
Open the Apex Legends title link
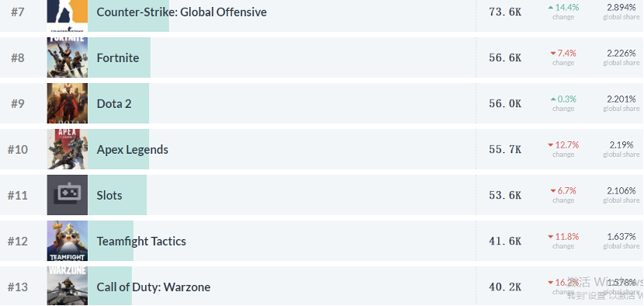pyautogui.click(x=132, y=150)
